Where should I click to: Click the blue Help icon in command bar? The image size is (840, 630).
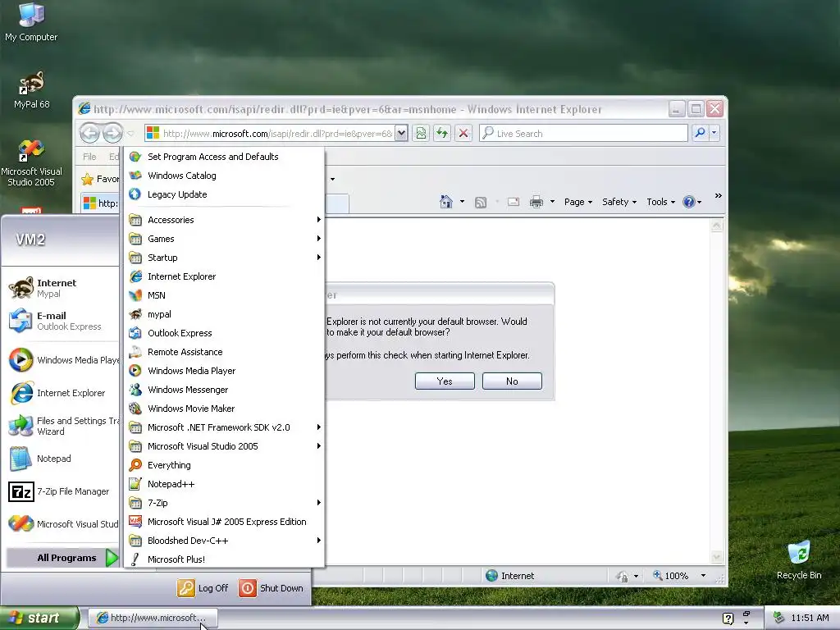[x=689, y=202]
